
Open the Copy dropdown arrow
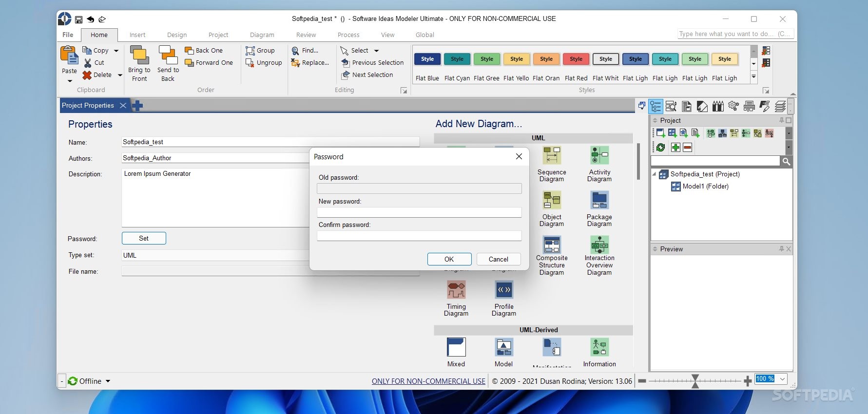(116, 51)
